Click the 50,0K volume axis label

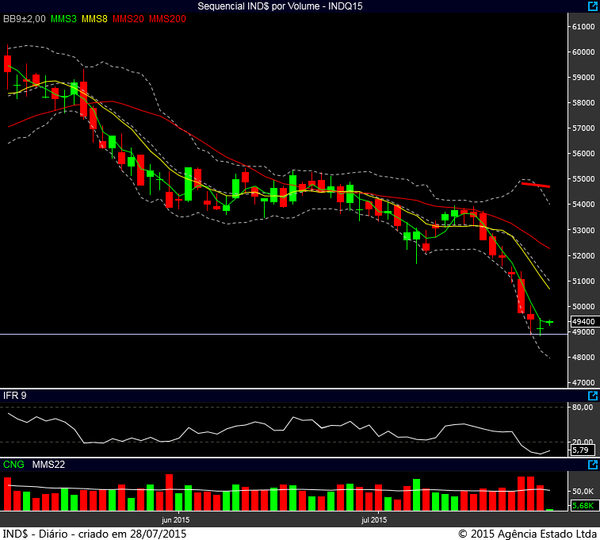click(583, 491)
